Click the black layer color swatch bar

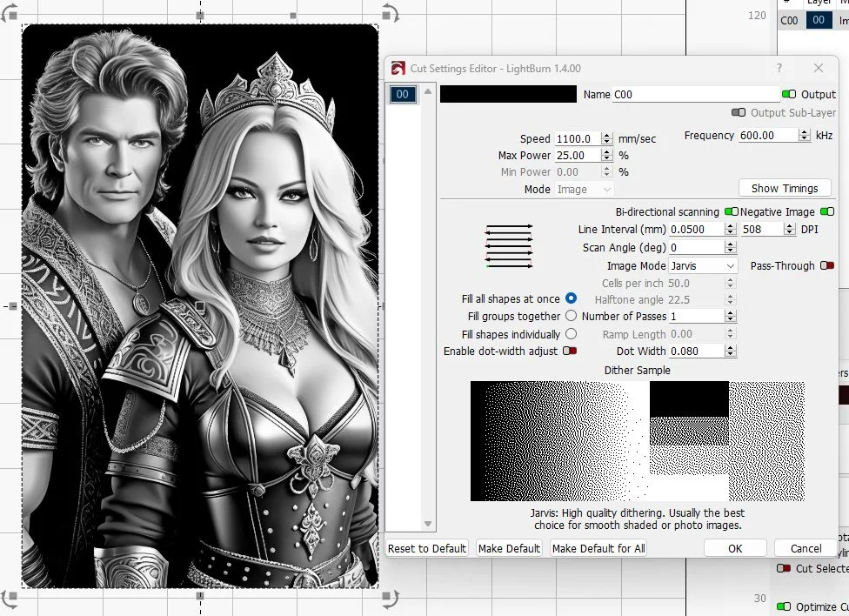point(508,94)
